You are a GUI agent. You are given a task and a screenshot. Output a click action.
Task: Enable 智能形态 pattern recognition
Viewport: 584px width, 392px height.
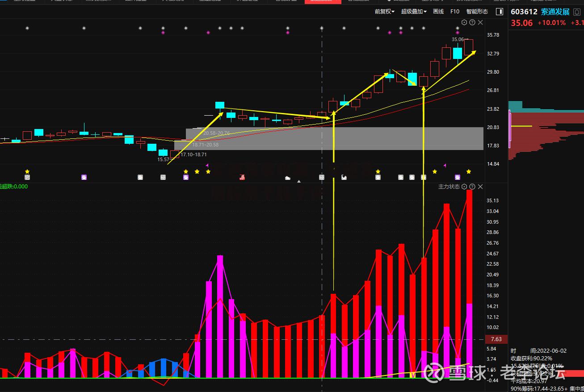click(477, 11)
